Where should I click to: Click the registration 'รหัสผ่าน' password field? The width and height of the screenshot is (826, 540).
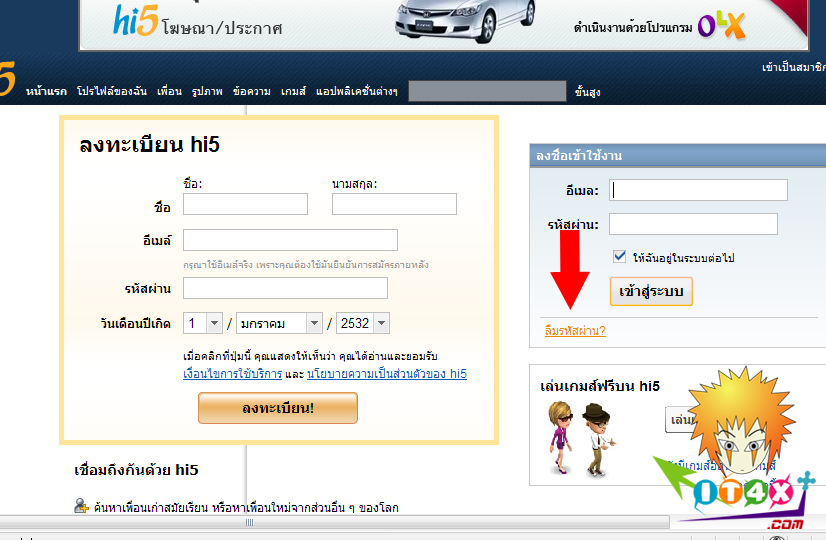[286, 288]
